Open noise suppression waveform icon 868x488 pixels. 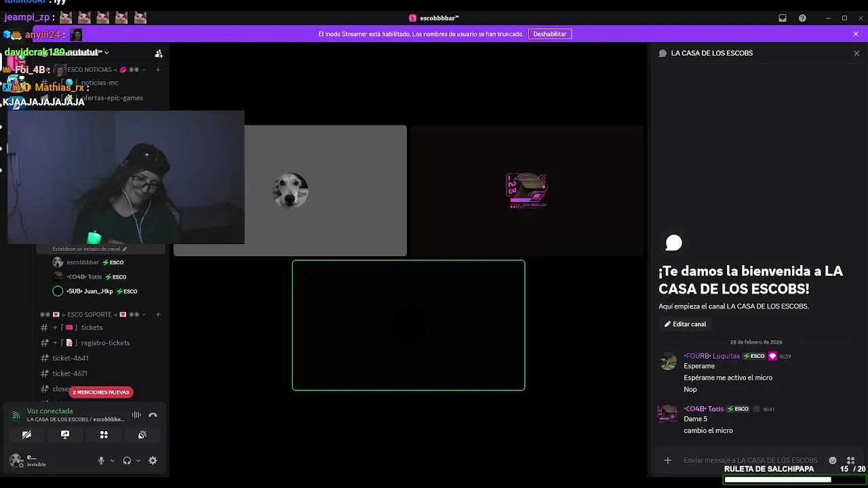pyautogui.click(x=136, y=415)
